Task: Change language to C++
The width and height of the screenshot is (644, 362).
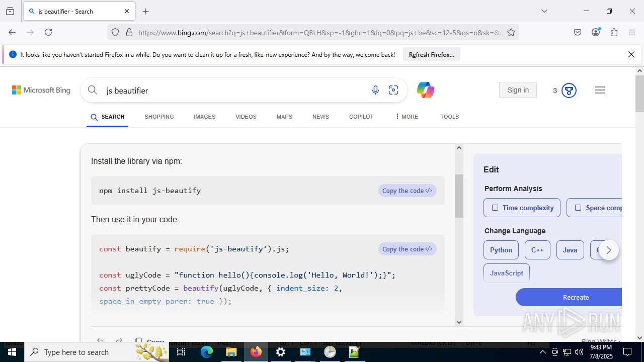Action: pos(537,250)
